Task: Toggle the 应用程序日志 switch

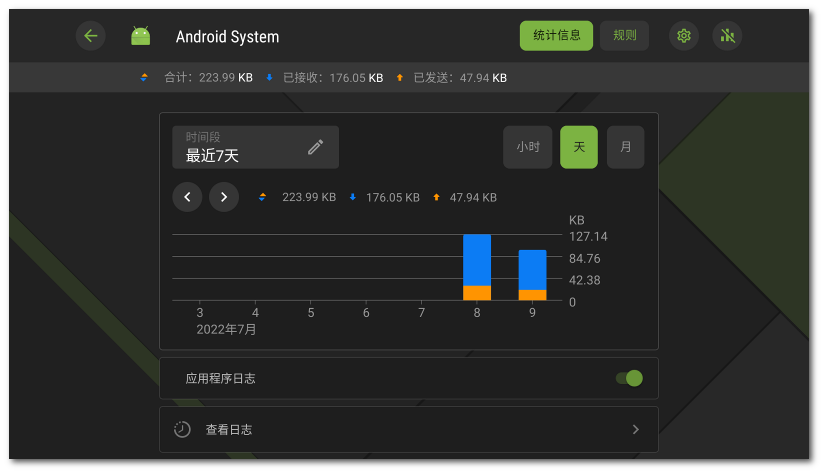Action: click(x=630, y=378)
